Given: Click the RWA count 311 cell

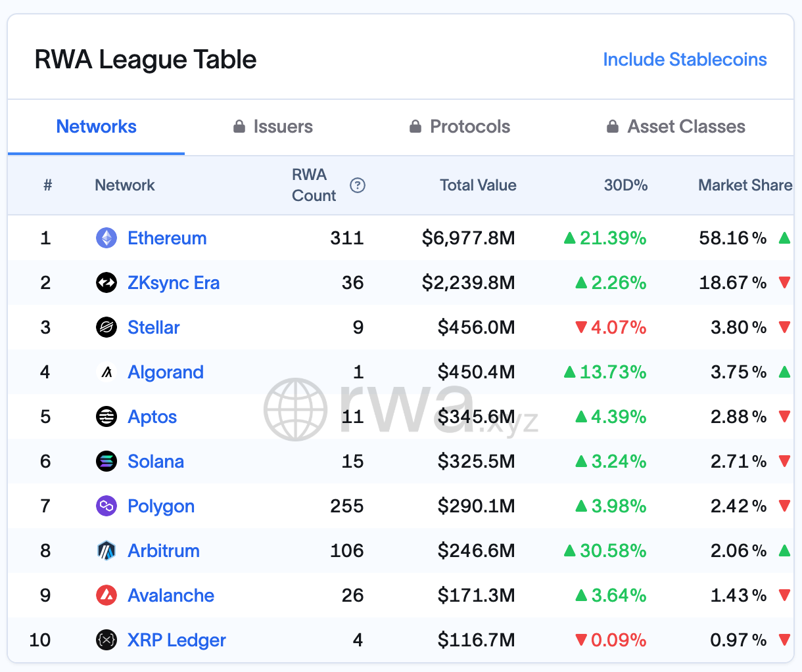Looking at the screenshot, I should [347, 238].
